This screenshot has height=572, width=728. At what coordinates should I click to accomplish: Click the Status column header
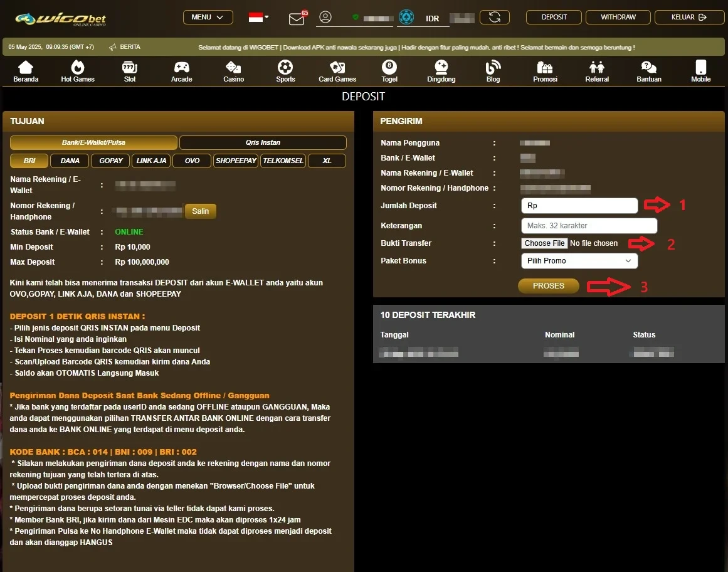coord(644,335)
